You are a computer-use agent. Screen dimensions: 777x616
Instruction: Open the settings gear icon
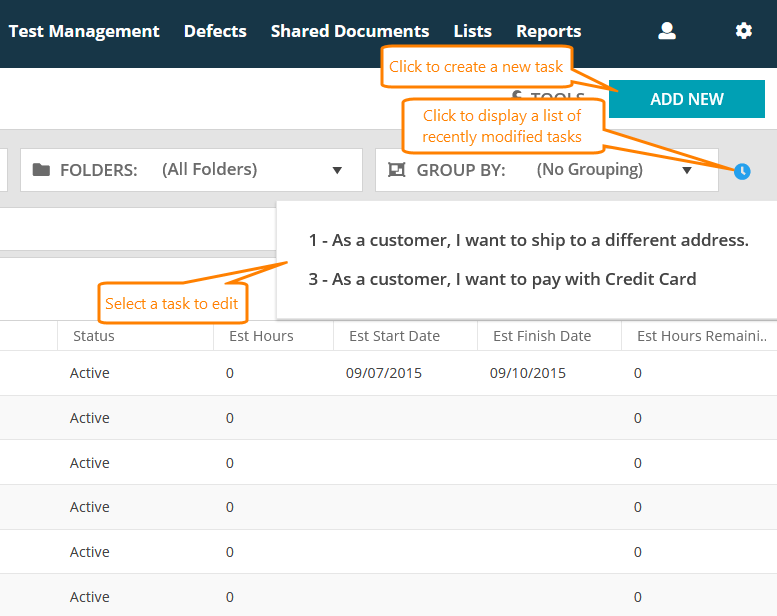(743, 31)
